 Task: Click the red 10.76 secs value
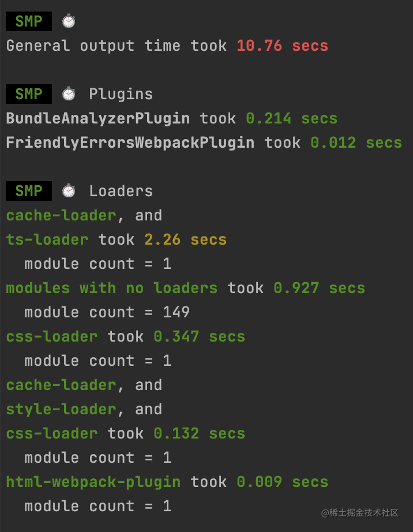(283, 46)
